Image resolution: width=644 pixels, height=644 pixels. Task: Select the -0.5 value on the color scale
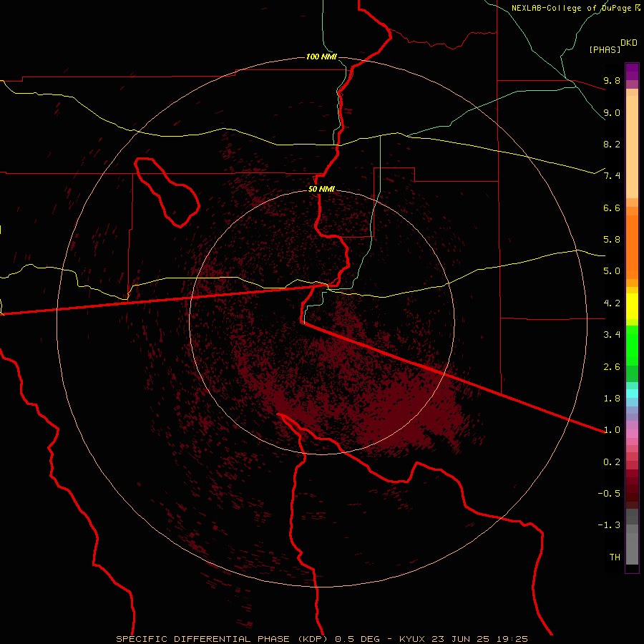[x=609, y=494]
